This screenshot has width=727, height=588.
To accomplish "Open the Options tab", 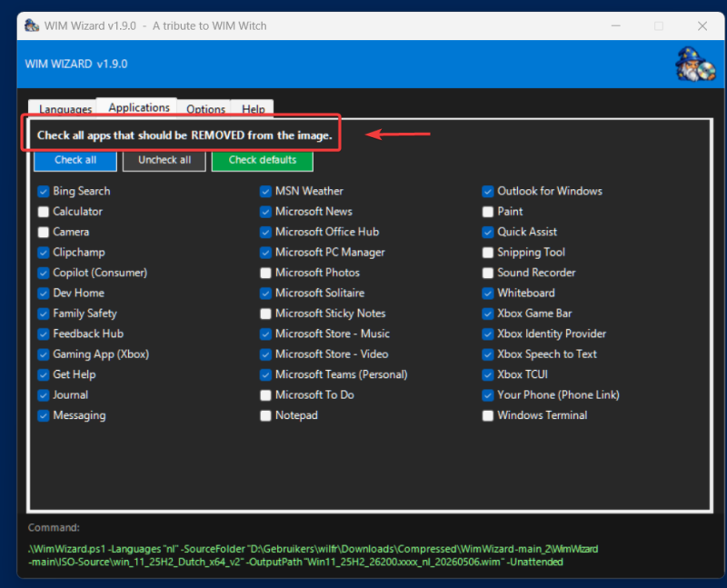I will (205, 109).
